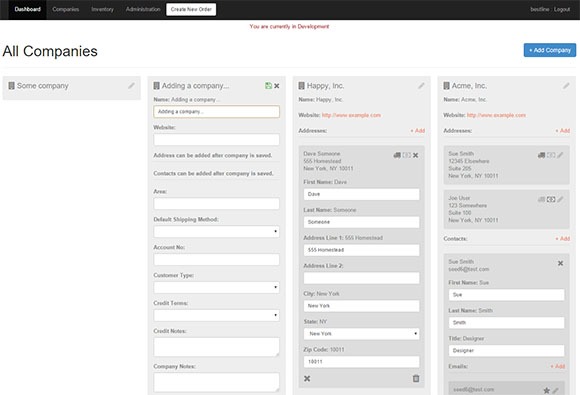Toggle billing icon on Joe User's address
580x395 pixels.
551,199
